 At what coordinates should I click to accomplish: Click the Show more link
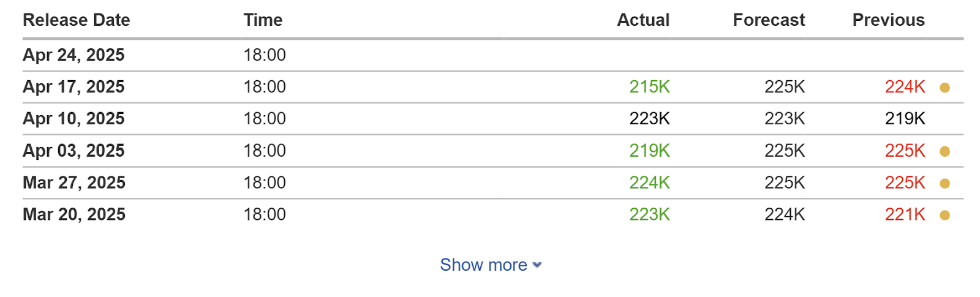(483, 265)
